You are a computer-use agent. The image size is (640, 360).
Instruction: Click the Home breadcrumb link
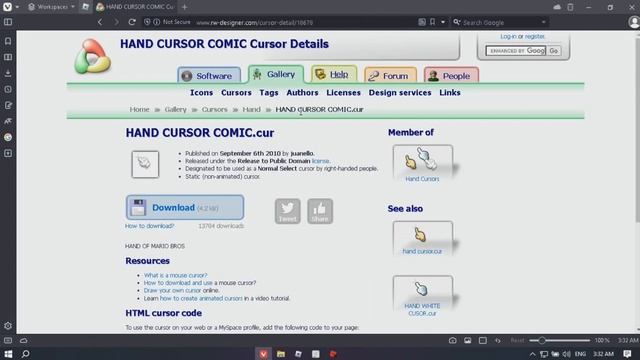[x=139, y=109]
